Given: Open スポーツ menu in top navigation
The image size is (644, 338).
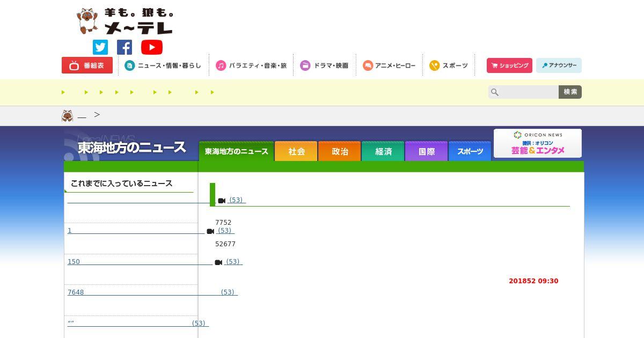Looking at the screenshot, I should point(449,65).
